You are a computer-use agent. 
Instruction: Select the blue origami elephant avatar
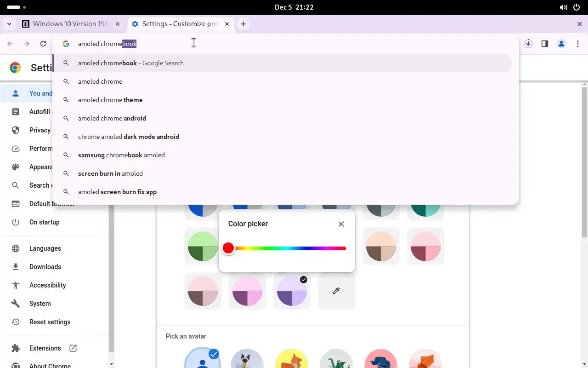point(381,359)
